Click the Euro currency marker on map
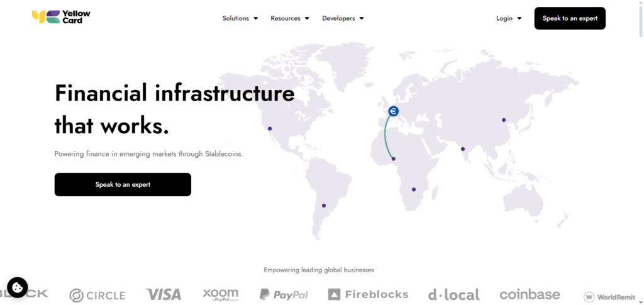The image size is (644, 305). coord(393,111)
